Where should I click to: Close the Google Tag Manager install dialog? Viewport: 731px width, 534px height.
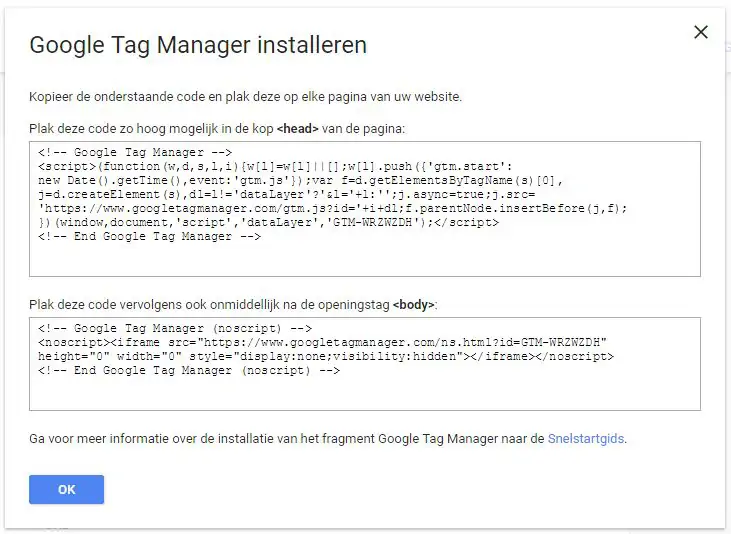point(701,32)
